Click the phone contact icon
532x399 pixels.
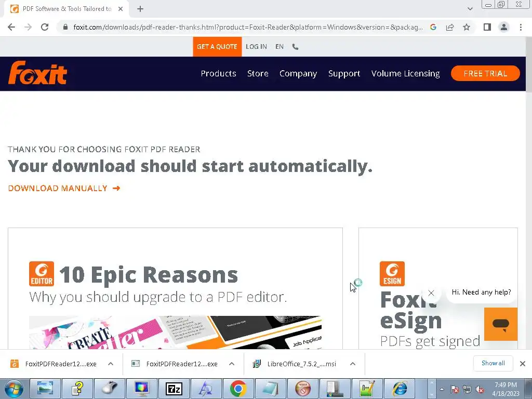point(295,47)
